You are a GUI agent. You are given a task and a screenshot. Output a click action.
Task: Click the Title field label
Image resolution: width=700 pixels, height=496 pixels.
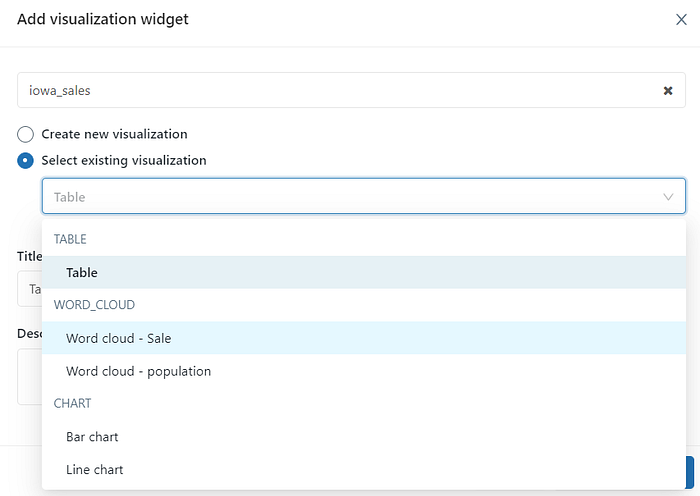tap(29, 256)
